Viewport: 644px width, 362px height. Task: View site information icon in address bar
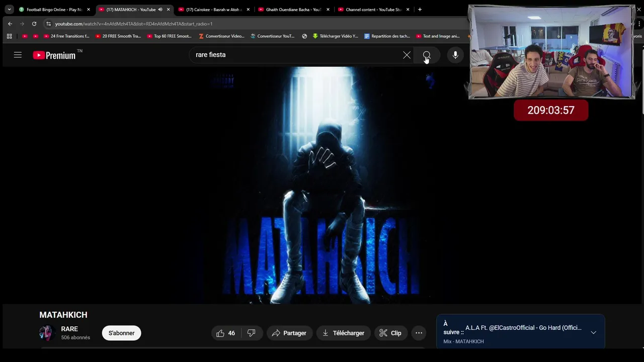pyautogui.click(x=48, y=24)
